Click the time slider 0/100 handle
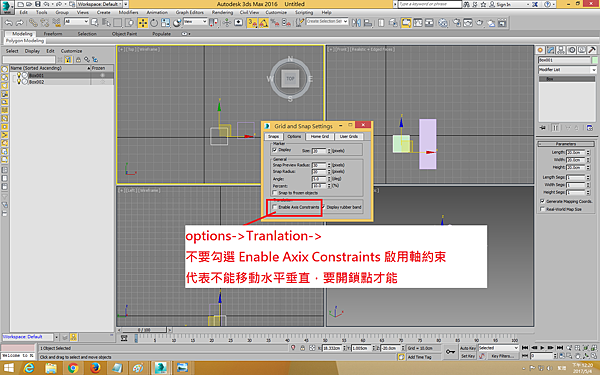 click(144, 329)
